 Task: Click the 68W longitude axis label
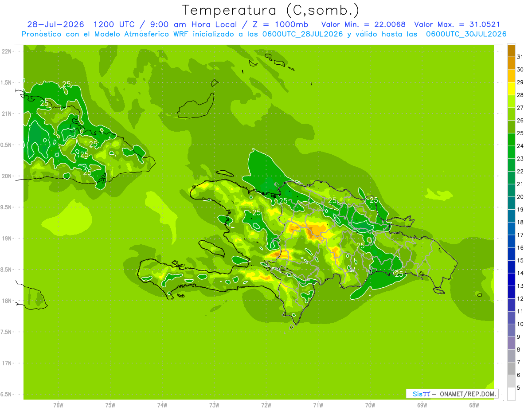pos(474,405)
